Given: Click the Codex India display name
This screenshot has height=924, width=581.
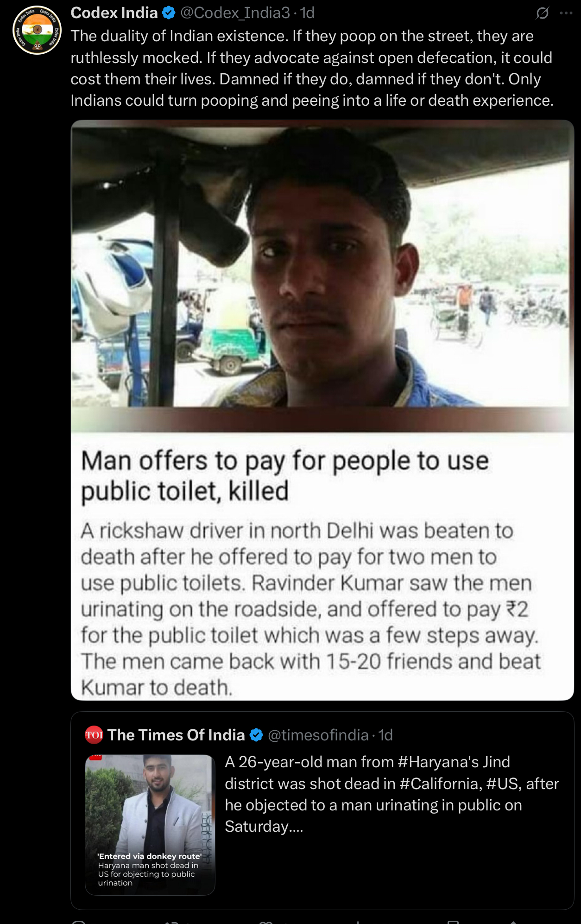Looking at the screenshot, I should click(114, 13).
